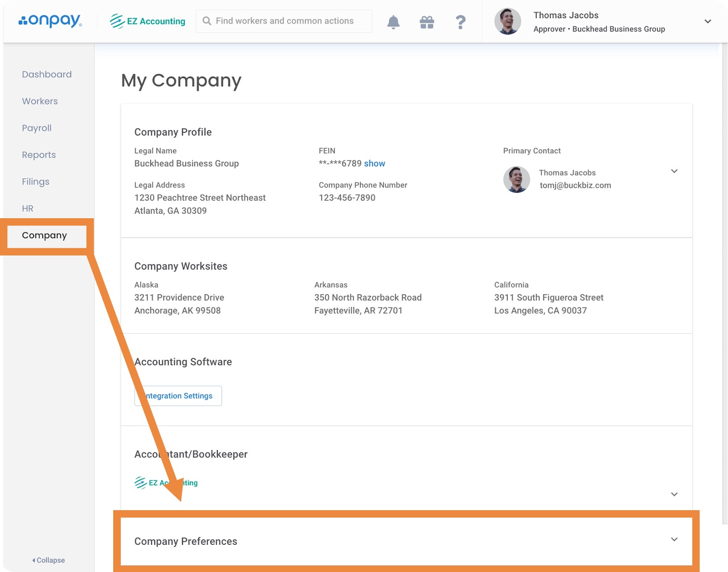Open the notifications bell
Screen dimensions: 728x572
tap(393, 22)
